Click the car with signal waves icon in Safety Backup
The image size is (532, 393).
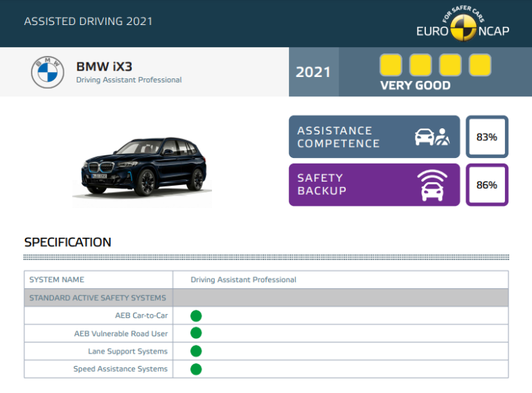click(432, 185)
